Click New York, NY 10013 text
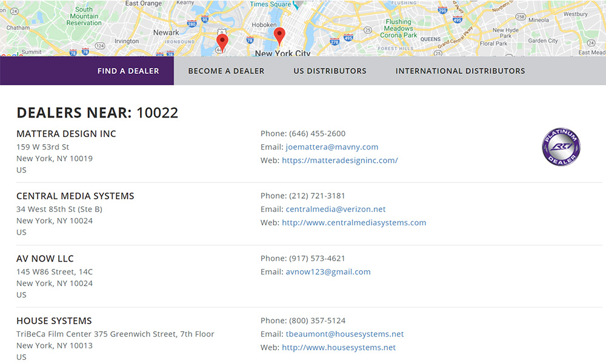The image size is (606, 364). 55,346
